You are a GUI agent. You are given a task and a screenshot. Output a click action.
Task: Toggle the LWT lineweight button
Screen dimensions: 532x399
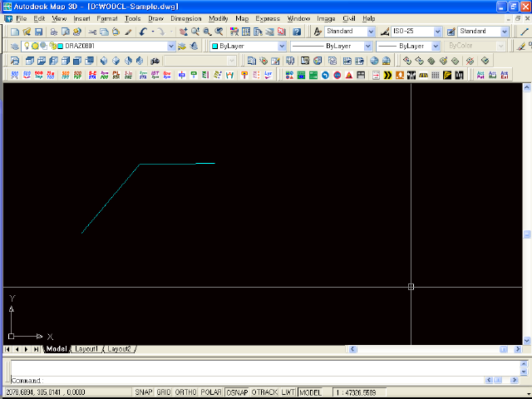pyautogui.click(x=288, y=392)
